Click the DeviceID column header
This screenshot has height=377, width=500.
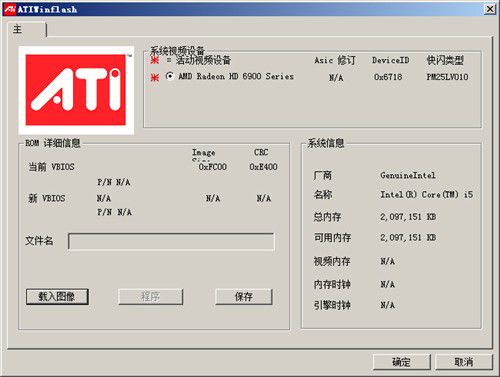point(391,60)
